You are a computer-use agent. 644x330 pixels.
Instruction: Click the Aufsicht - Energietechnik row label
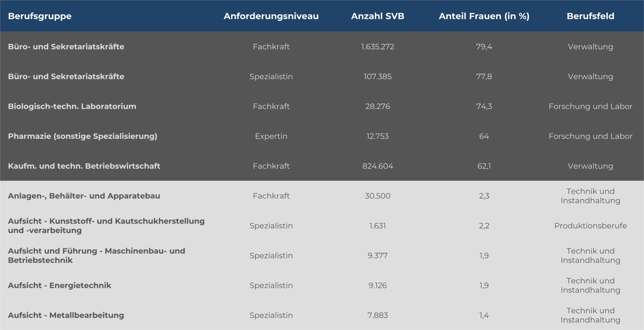pyautogui.click(x=59, y=285)
